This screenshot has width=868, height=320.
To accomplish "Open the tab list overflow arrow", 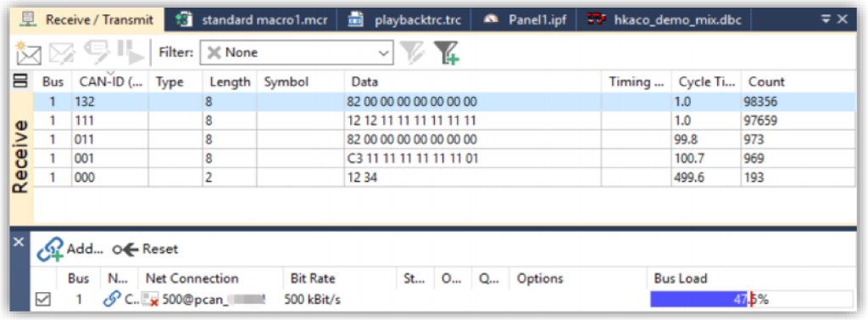I will point(826,20).
